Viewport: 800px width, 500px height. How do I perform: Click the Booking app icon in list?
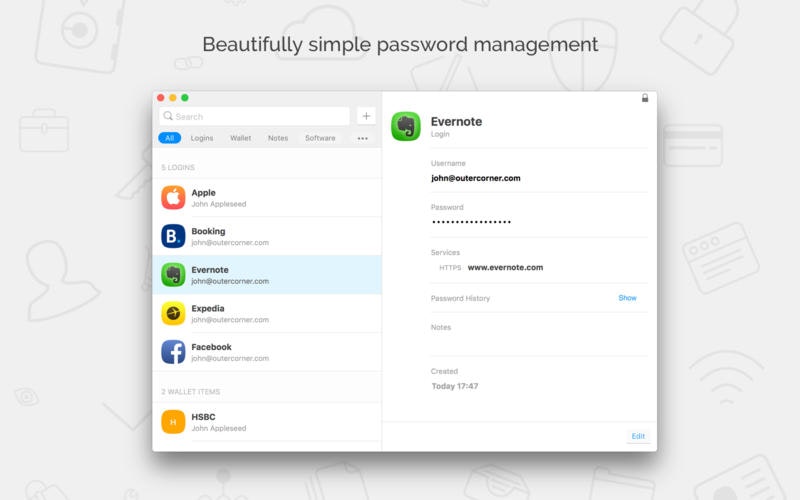173,236
